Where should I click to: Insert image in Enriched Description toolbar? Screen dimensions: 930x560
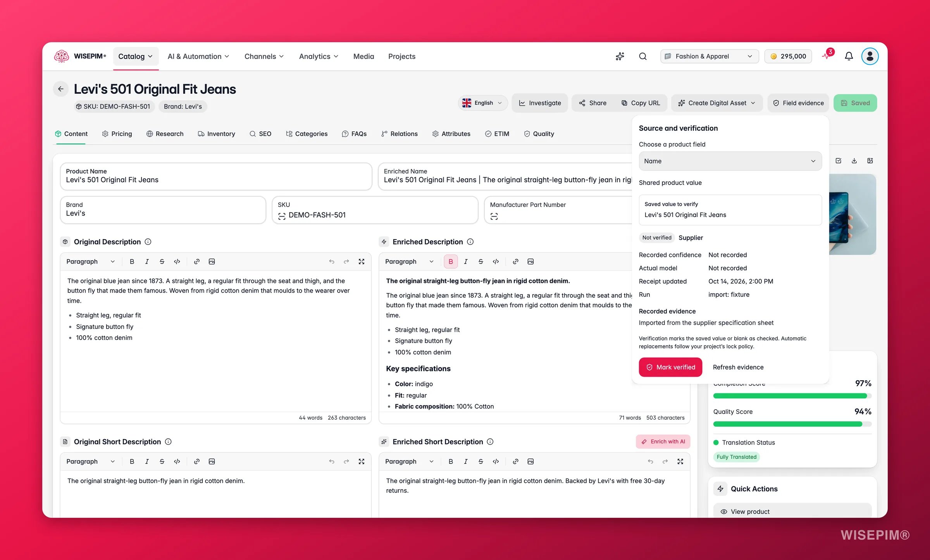point(530,262)
